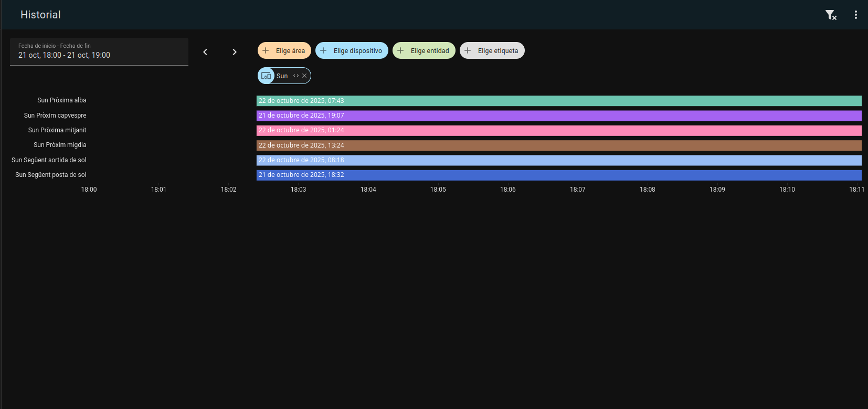Go to previous time range

(x=205, y=52)
